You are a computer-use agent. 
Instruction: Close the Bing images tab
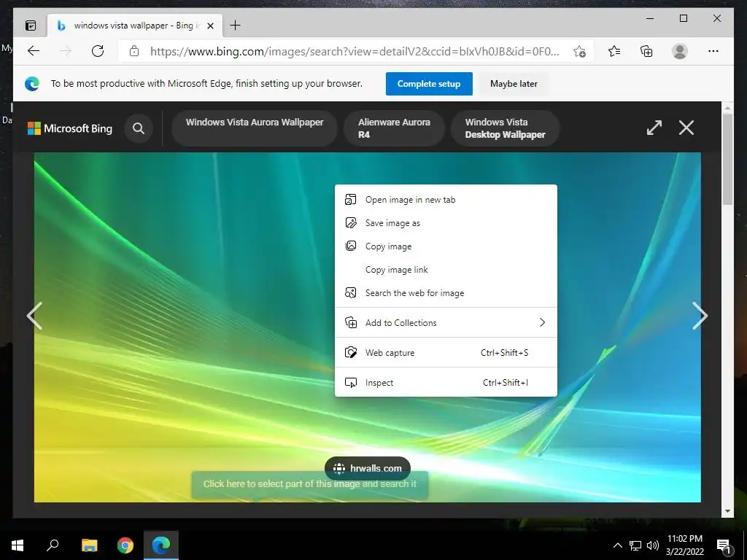[210, 26]
